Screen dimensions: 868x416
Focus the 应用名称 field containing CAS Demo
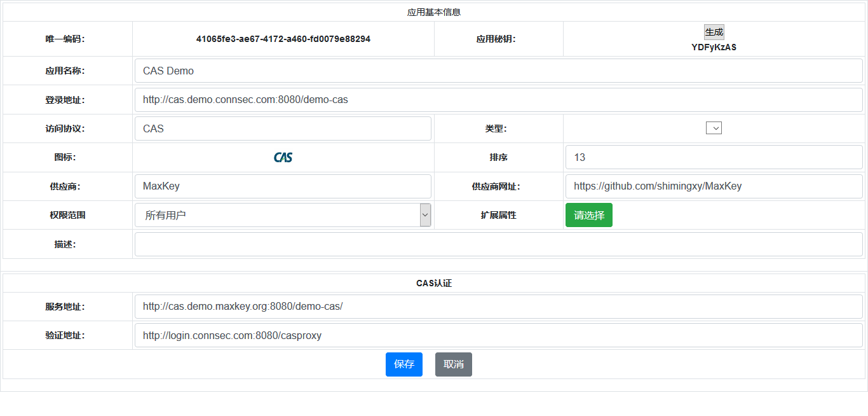tap(498, 71)
